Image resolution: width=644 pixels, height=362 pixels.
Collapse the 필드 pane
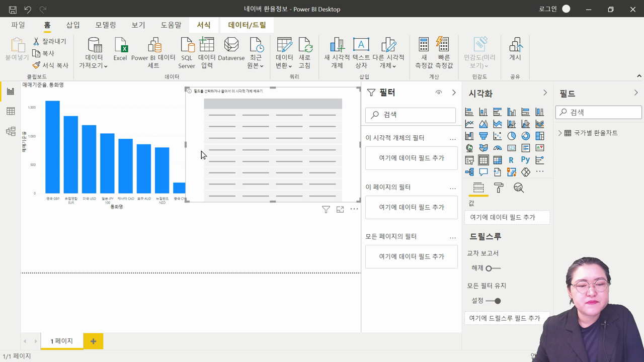tap(636, 93)
